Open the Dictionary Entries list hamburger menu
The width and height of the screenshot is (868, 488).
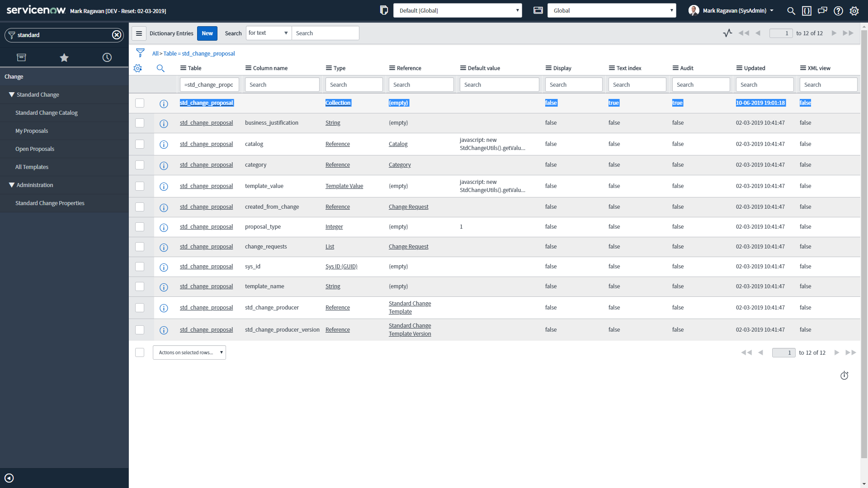pos(139,33)
